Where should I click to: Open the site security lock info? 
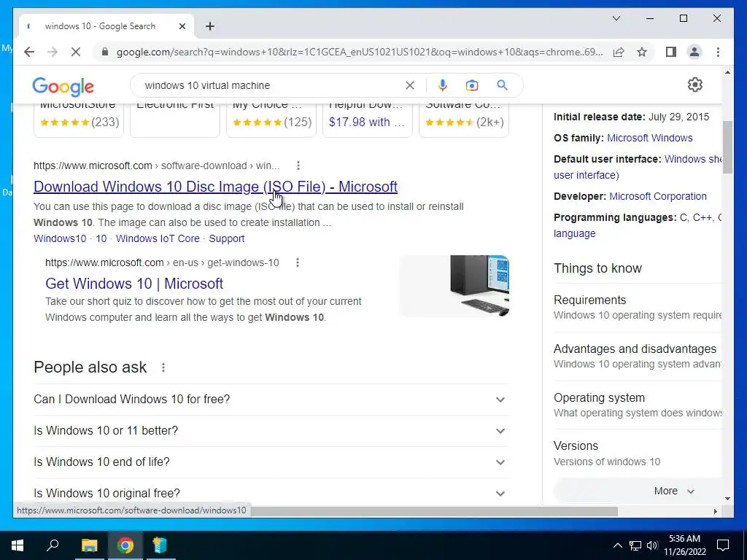(x=105, y=52)
